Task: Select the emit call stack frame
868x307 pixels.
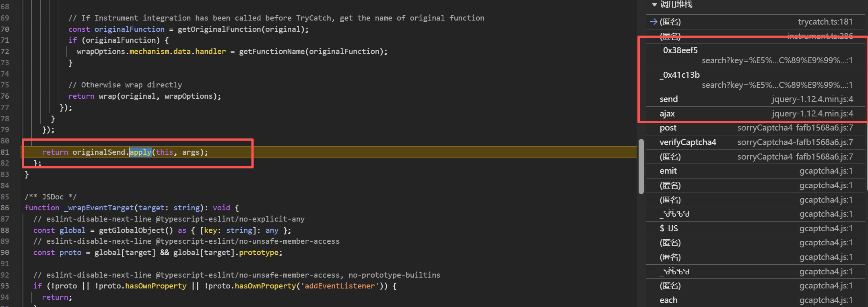Action: point(668,171)
